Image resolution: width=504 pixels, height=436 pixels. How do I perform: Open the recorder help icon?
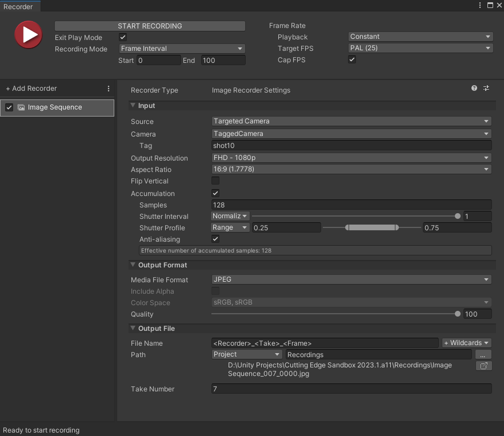[474, 89]
